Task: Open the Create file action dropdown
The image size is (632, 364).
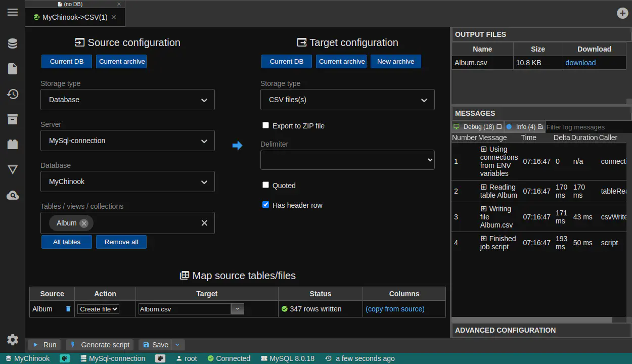Action: tap(98, 309)
